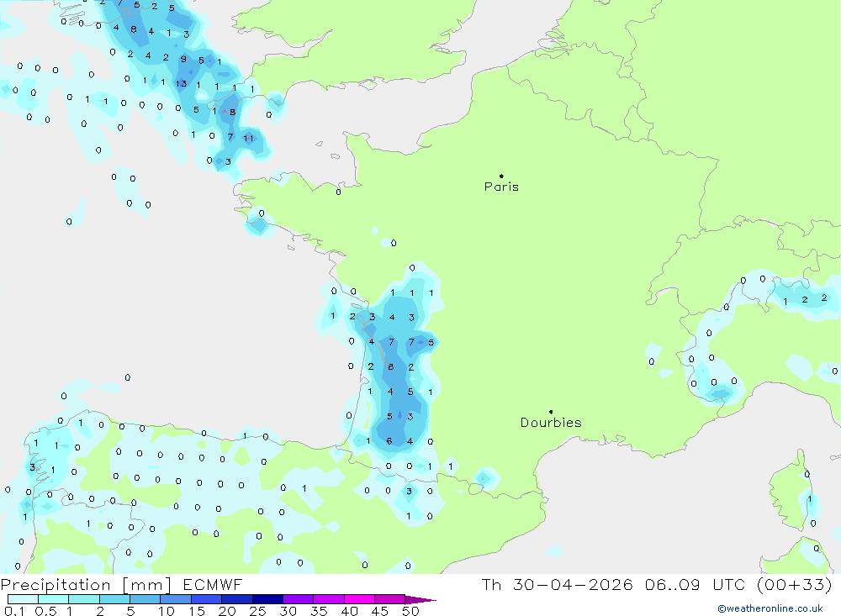
Task: Click the legend label '45'
Action: 380,611
